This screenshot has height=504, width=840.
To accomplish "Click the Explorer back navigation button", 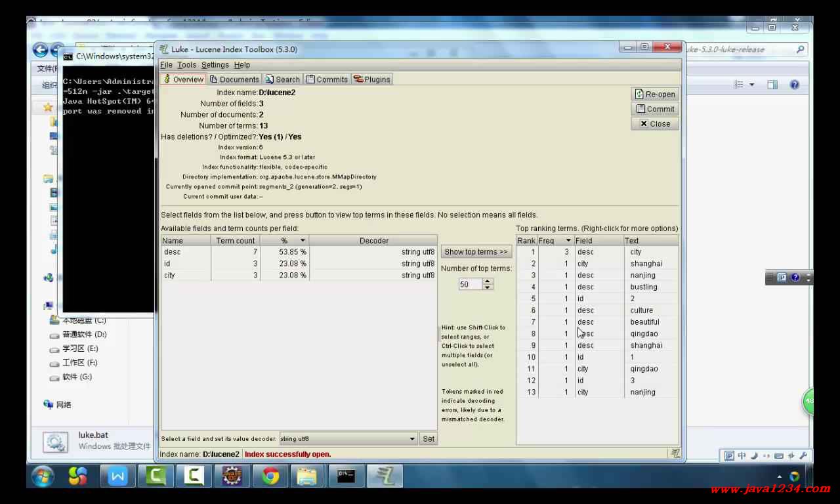I will [40, 50].
